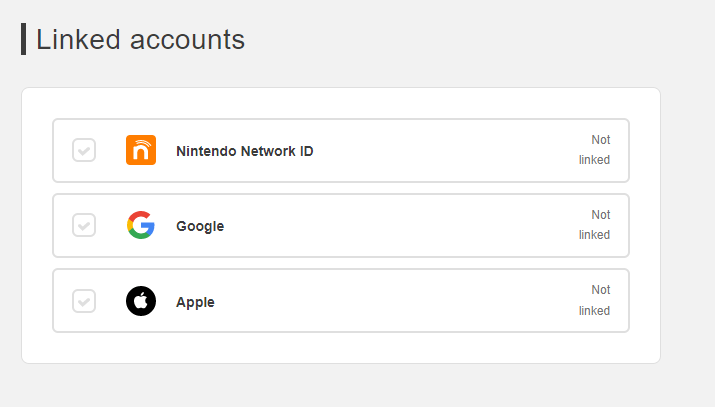Image resolution: width=715 pixels, height=407 pixels.
Task: Toggle the Google account checkbox
Action: click(84, 225)
